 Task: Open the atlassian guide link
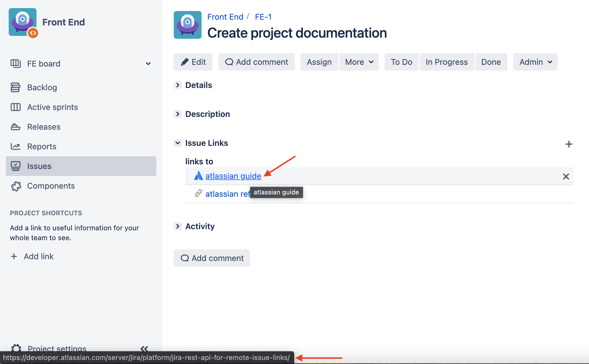point(233,176)
